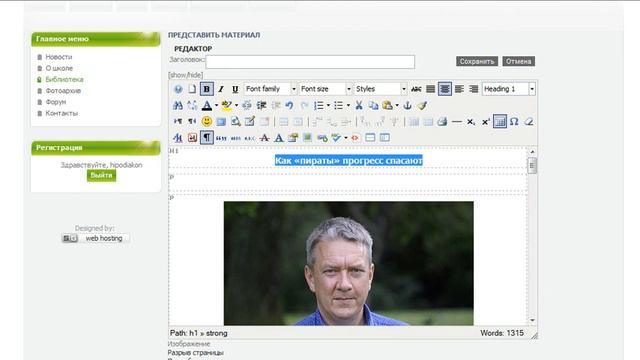Toggle center alignment

click(x=445, y=89)
